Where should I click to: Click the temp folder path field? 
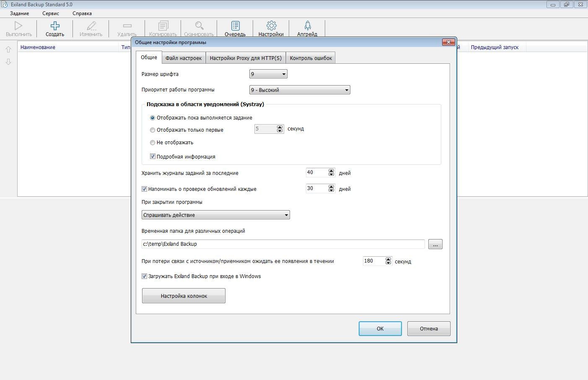(283, 244)
